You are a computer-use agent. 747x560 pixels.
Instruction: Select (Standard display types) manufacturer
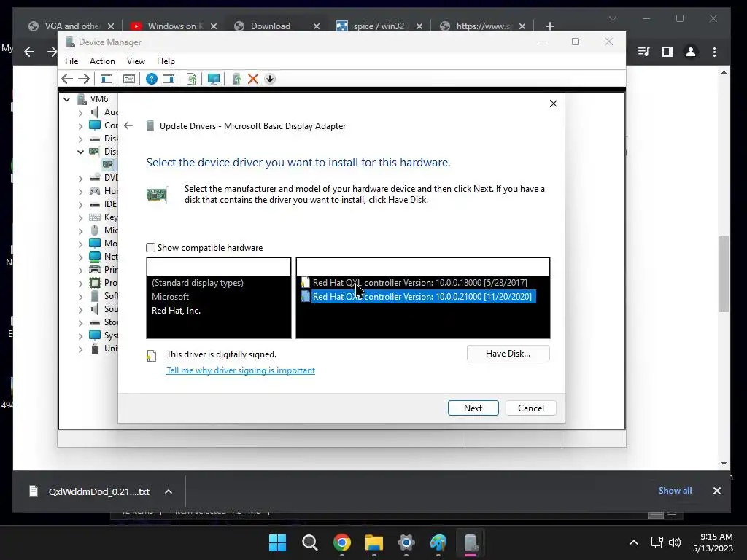197,282
